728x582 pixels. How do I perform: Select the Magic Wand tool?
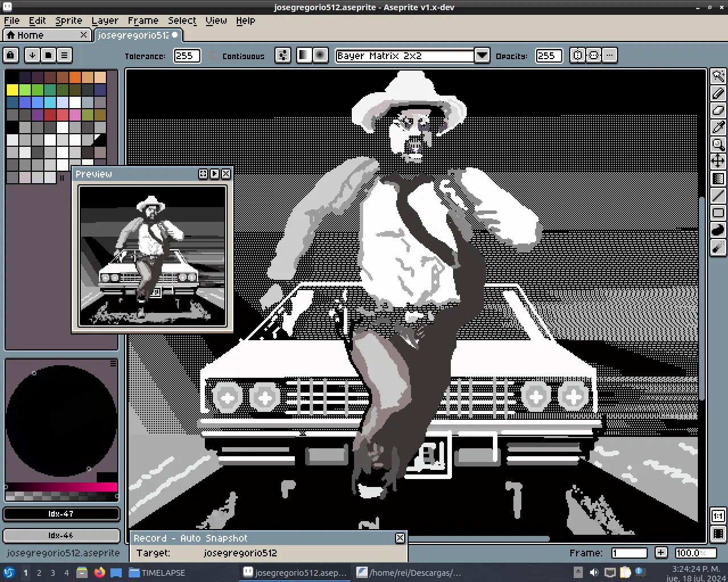(718, 76)
